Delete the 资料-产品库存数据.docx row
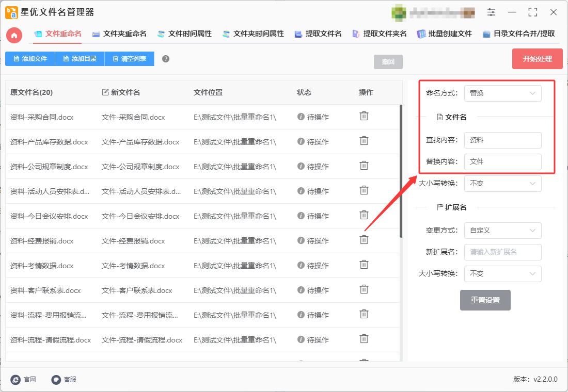This screenshot has height=392, width=568. 364,141
